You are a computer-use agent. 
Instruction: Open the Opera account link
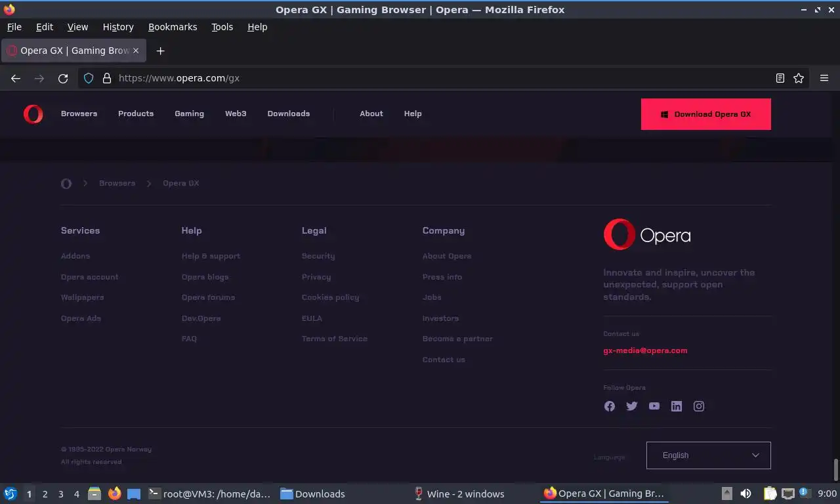tap(90, 277)
